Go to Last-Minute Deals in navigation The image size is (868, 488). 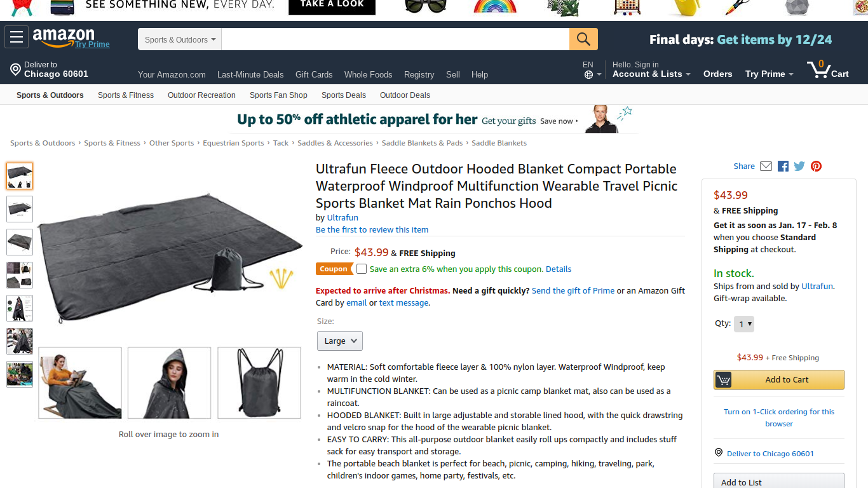(250, 74)
